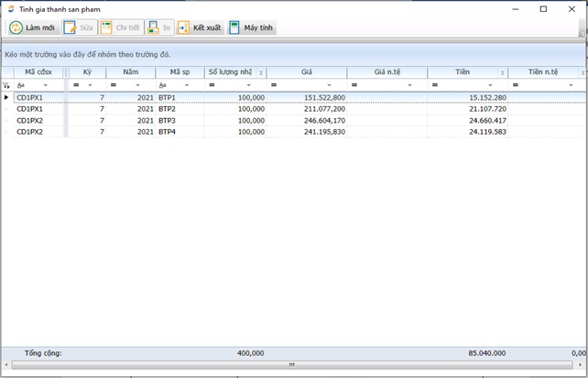Click the In print icon
Viewport: 588px width, 378px height.
click(154, 28)
